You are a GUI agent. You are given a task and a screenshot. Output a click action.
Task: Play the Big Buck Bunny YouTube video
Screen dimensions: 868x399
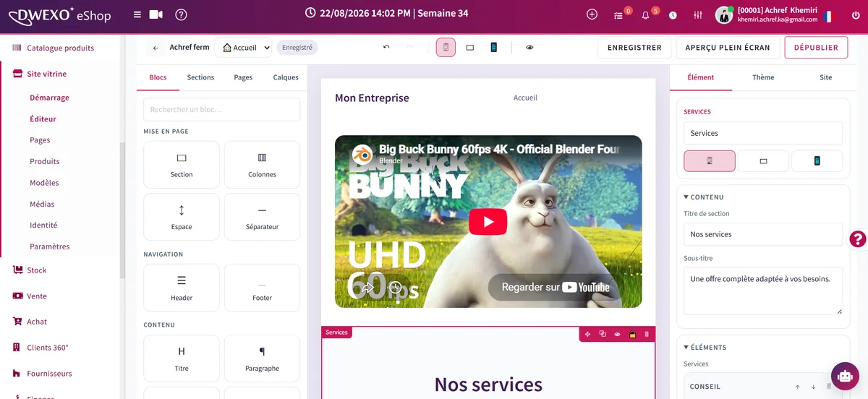[488, 222]
